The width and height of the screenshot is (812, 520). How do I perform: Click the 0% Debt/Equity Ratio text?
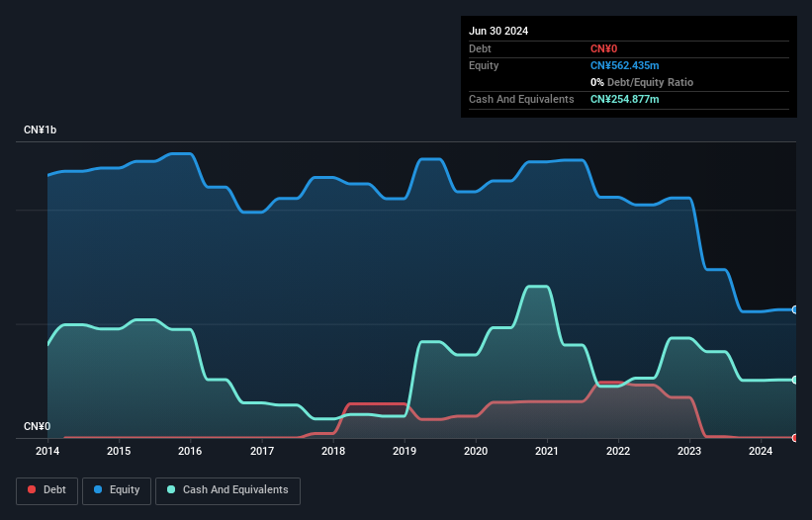(x=642, y=82)
